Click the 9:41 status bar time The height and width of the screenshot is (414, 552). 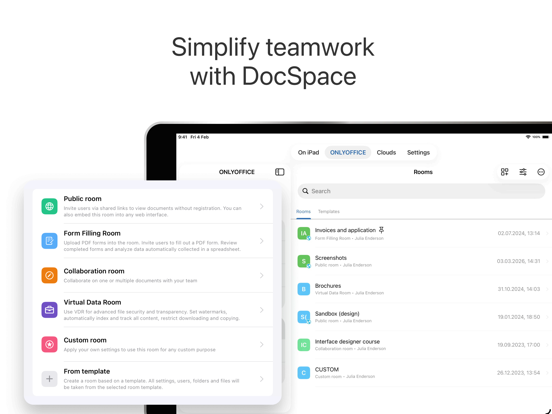click(182, 137)
